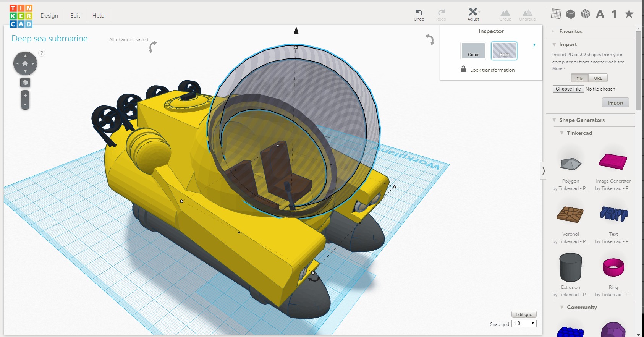Click the Ungroup icon
644x337 pixels.
coord(527,13)
